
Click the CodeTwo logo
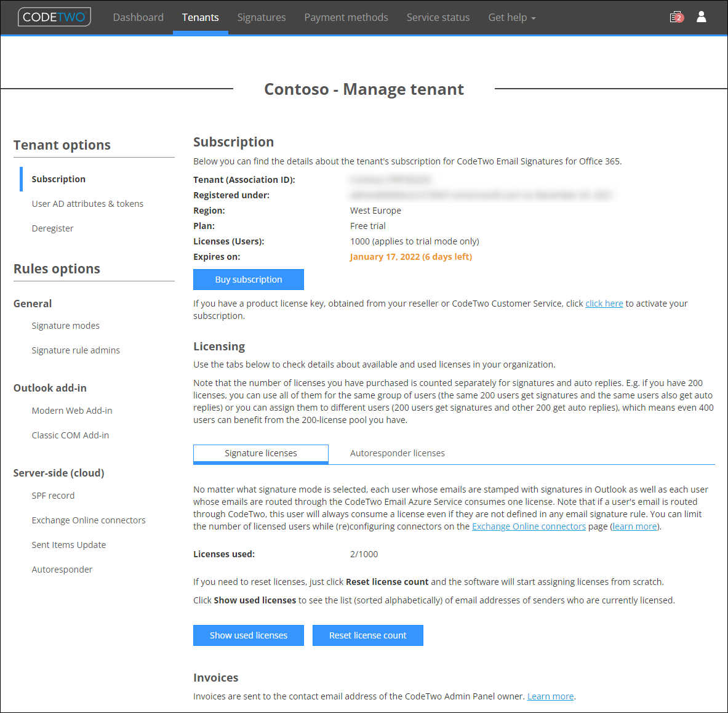(54, 17)
